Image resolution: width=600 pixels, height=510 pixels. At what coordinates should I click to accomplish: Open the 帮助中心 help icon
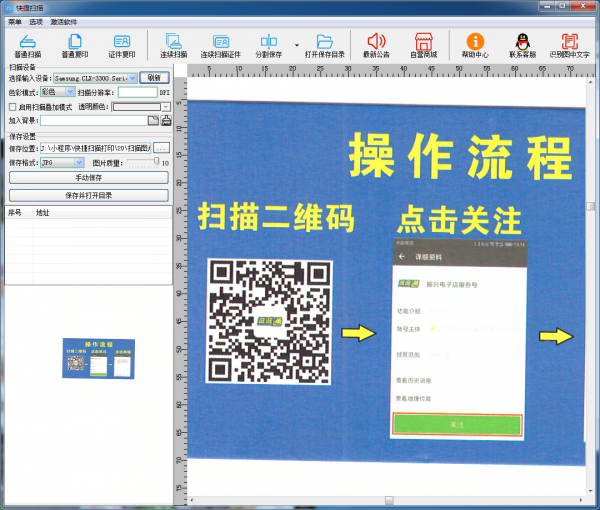point(475,42)
